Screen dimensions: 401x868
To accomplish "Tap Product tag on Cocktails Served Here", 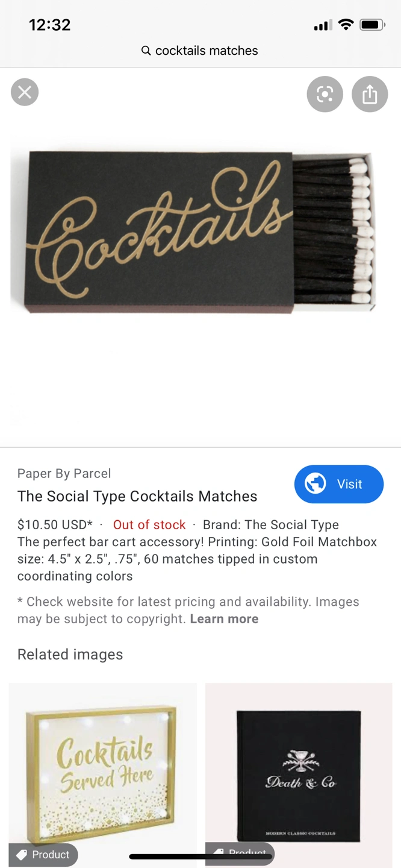I will click(x=43, y=855).
